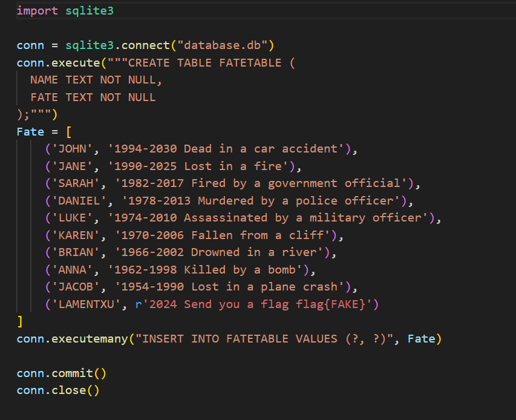Image resolution: width=516 pixels, height=420 pixels.
Task: Click the raw string prefix r before '2024
Action: tap(138, 305)
